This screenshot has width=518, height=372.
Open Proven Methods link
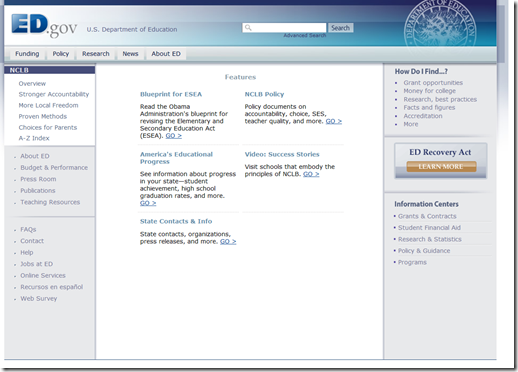[x=43, y=116]
